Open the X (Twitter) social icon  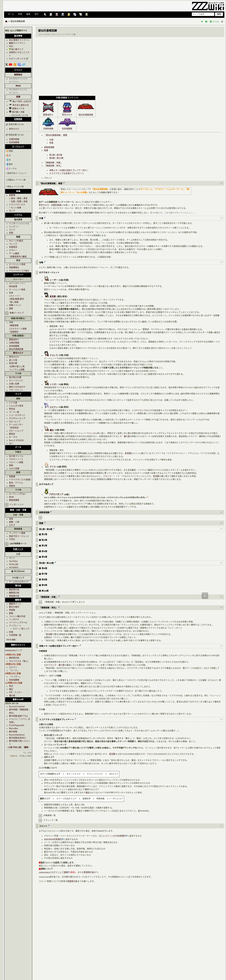(x=7, y=64)
